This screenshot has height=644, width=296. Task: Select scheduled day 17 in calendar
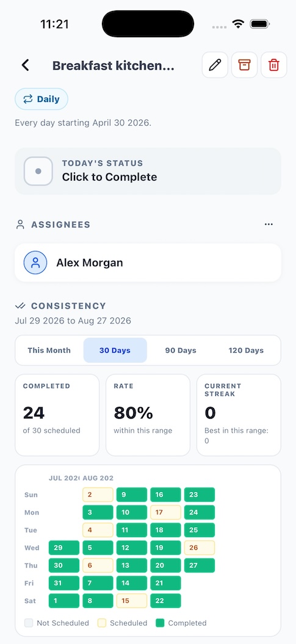coord(165,512)
